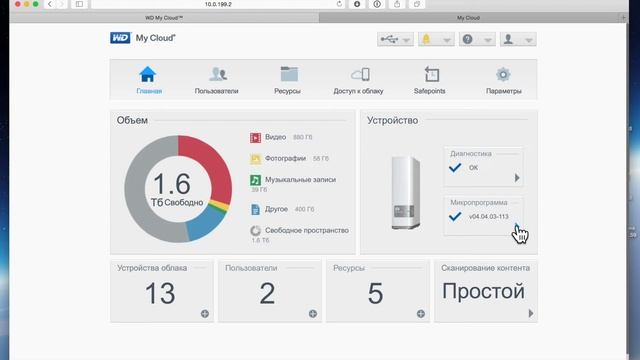Image resolution: width=640 pixels, height=360 pixels.
Task: Toggle the browser sidebar icon
Action: tap(79, 4)
